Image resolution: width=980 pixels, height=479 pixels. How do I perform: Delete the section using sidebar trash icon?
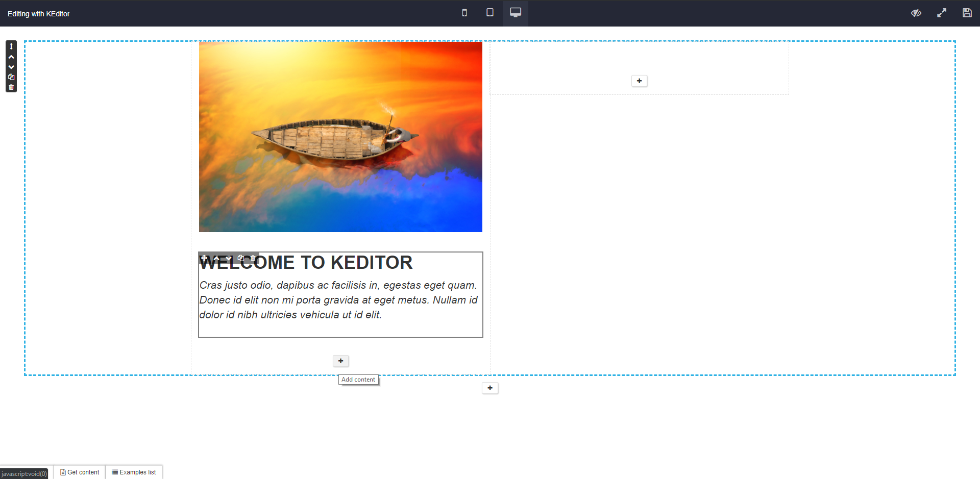pos(11,87)
